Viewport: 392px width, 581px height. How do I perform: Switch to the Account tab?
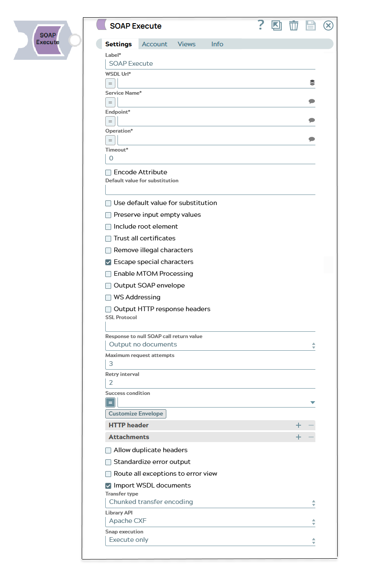(155, 44)
